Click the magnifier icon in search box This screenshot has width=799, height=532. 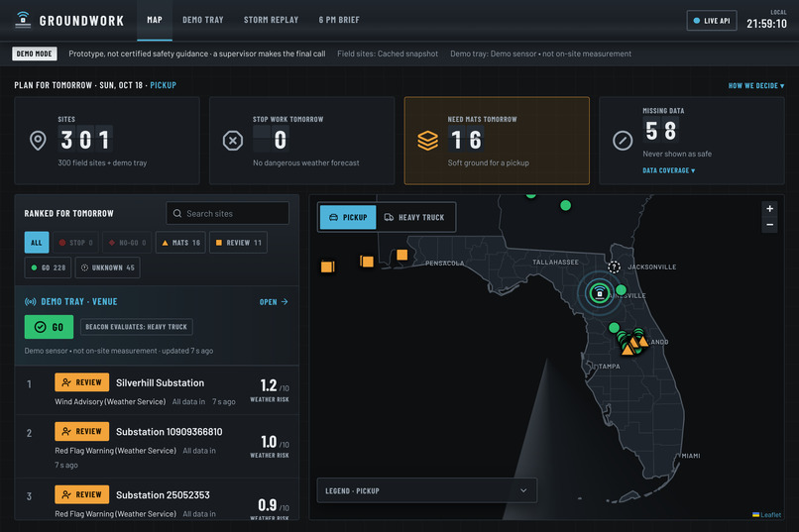(177, 213)
